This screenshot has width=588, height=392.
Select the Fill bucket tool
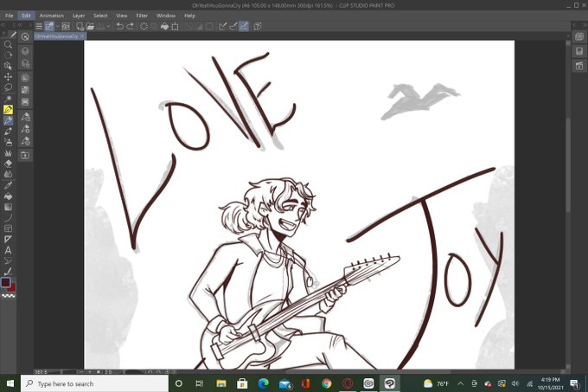point(8,196)
